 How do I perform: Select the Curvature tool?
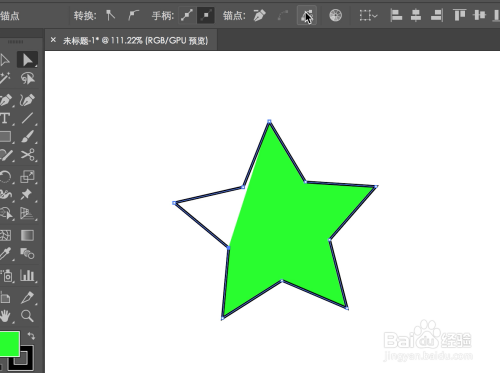(x=27, y=100)
